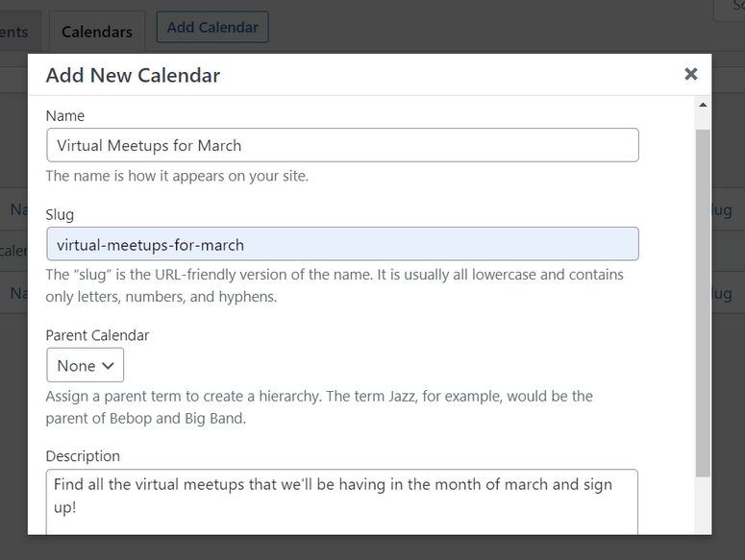Focus the Name text field
745x560 pixels.
[342, 146]
